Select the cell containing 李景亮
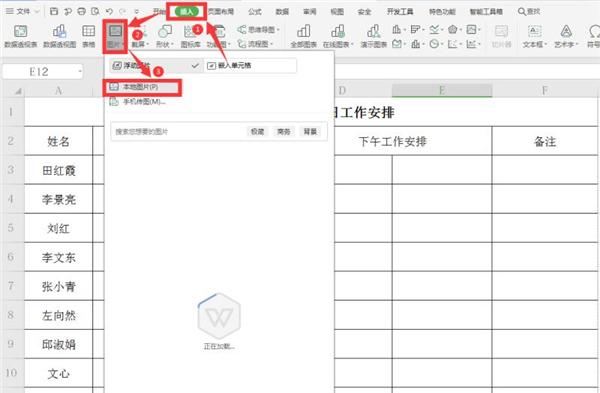 point(59,199)
